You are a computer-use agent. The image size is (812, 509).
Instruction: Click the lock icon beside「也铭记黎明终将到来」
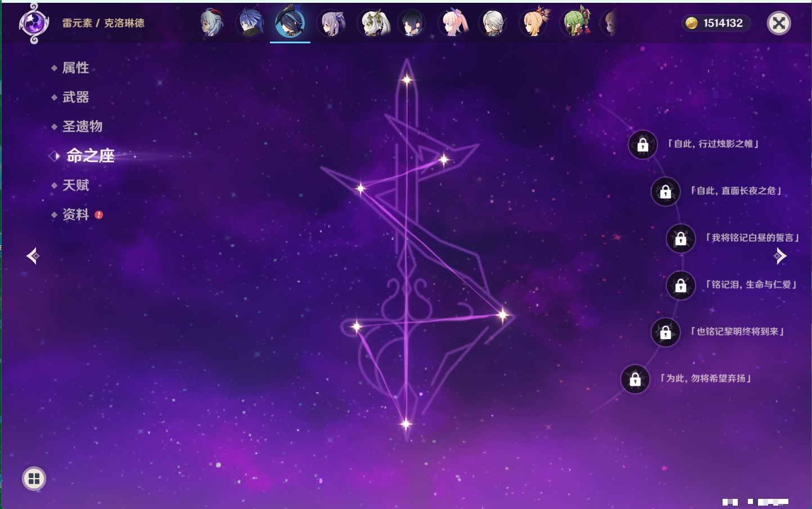[x=665, y=332]
